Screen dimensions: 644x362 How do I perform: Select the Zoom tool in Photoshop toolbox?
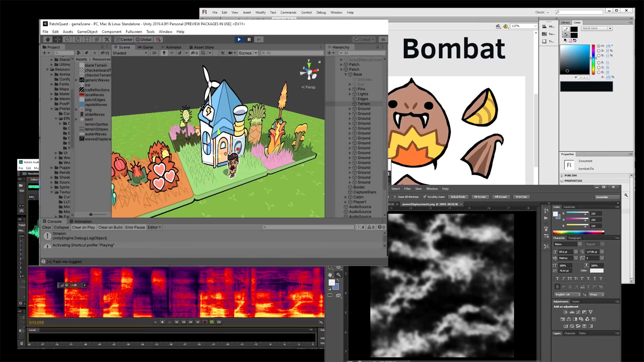click(338, 275)
